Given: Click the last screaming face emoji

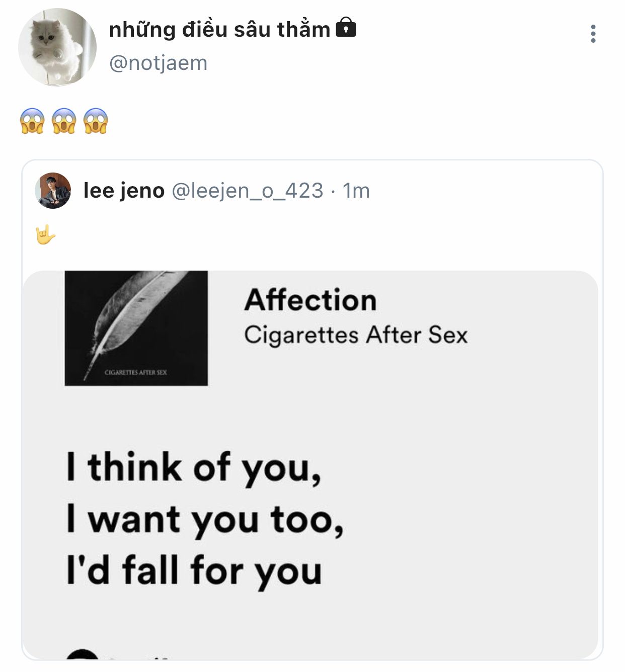Looking at the screenshot, I should [x=96, y=121].
